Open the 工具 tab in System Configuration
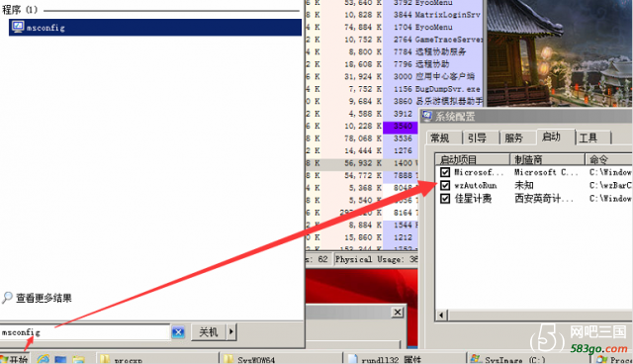The width and height of the screenshot is (633, 364). tap(592, 138)
